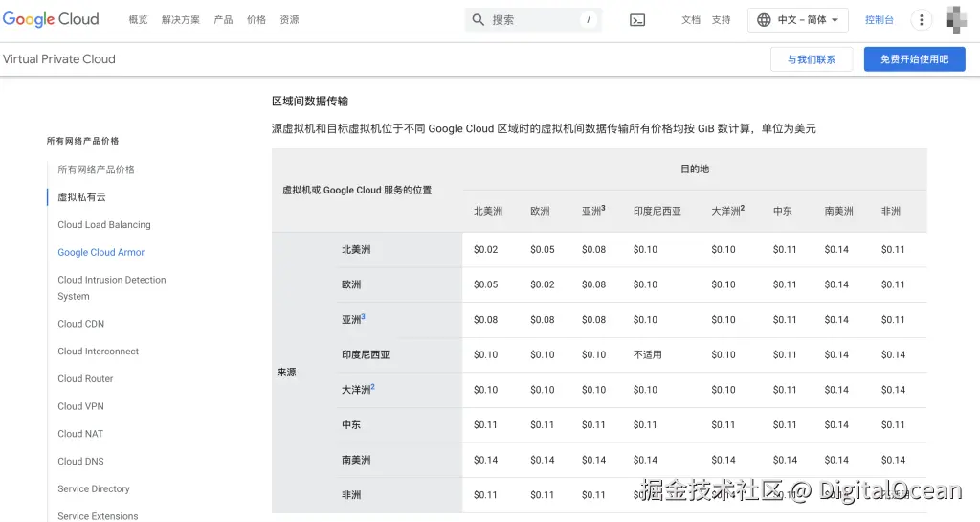Click footnote 3 on 亚洲 column header
The image size is (980, 522).
(603, 208)
